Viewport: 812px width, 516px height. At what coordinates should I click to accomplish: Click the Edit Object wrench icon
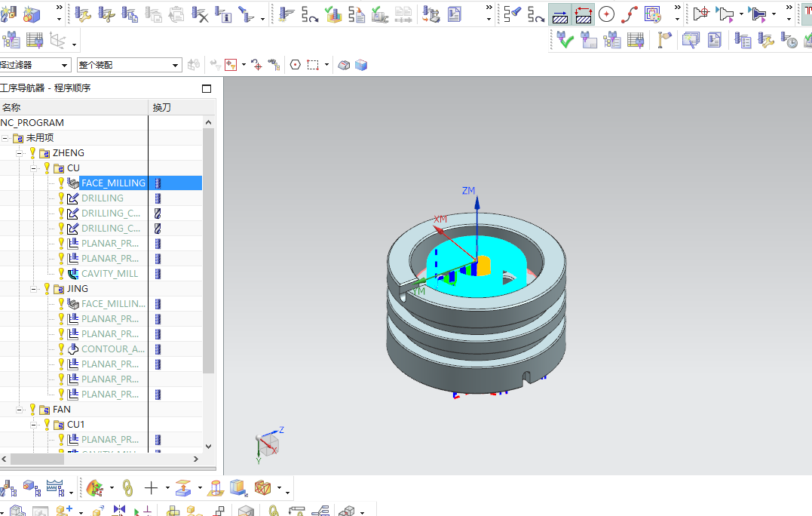83,14
